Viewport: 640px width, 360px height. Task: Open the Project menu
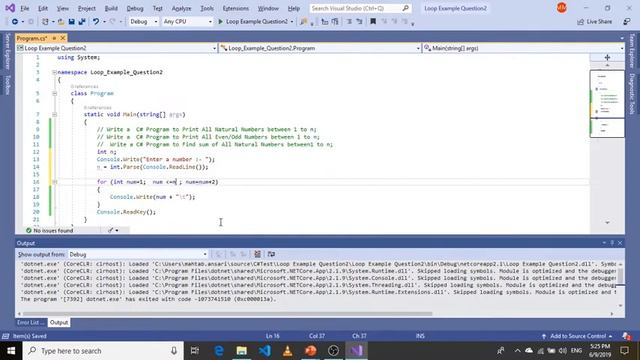pyautogui.click(x=87, y=8)
